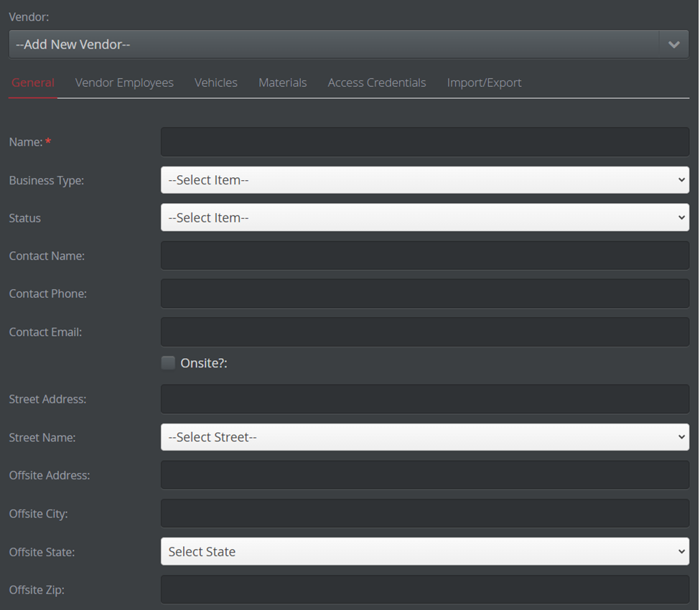Click into the Contact Phone field
This screenshot has height=610, width=700.
tap(425, 294)
